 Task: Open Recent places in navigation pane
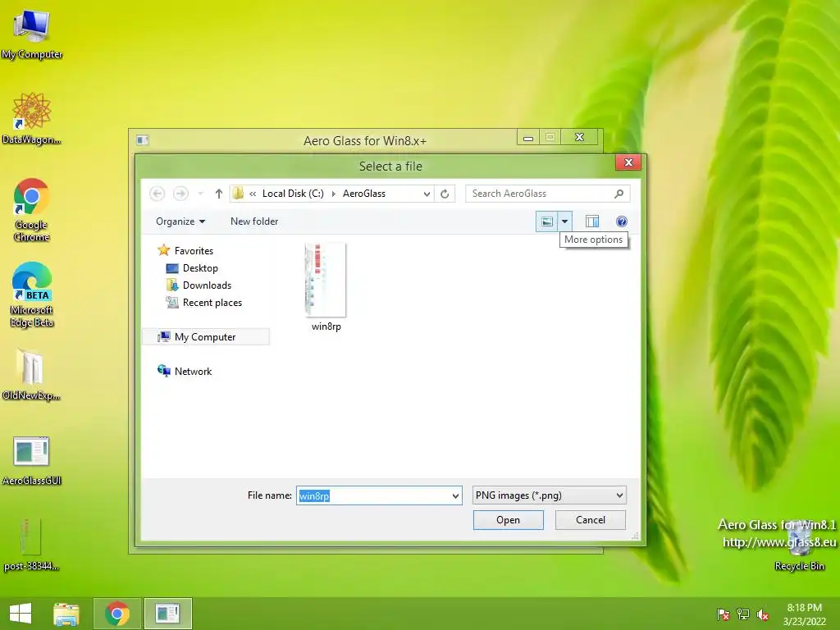point(204,303)
